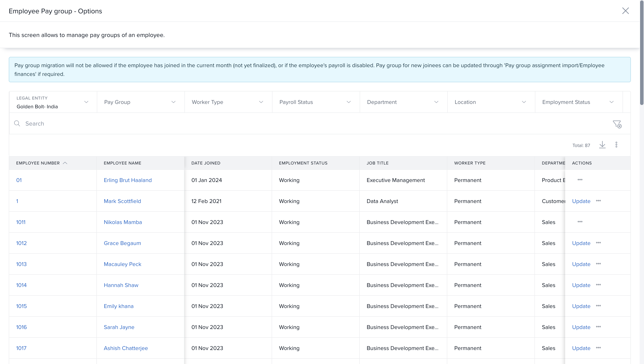Open more actions for Sarah Jayne row
The image size is (644, 364).
point(598,327)
